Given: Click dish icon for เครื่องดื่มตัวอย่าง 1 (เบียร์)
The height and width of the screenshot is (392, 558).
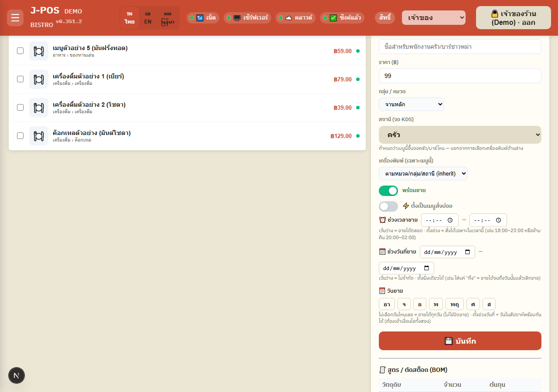Looking at the screenshot, I should click(x=39, y=79).
